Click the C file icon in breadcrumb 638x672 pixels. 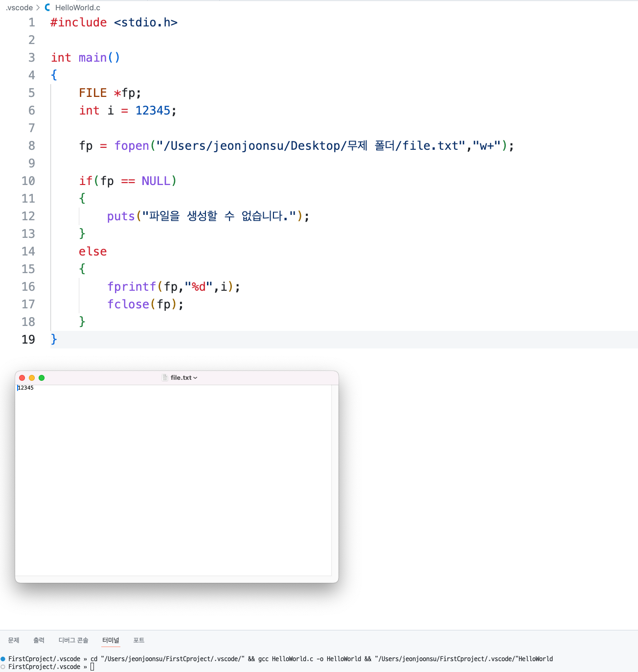pos(47,7)
